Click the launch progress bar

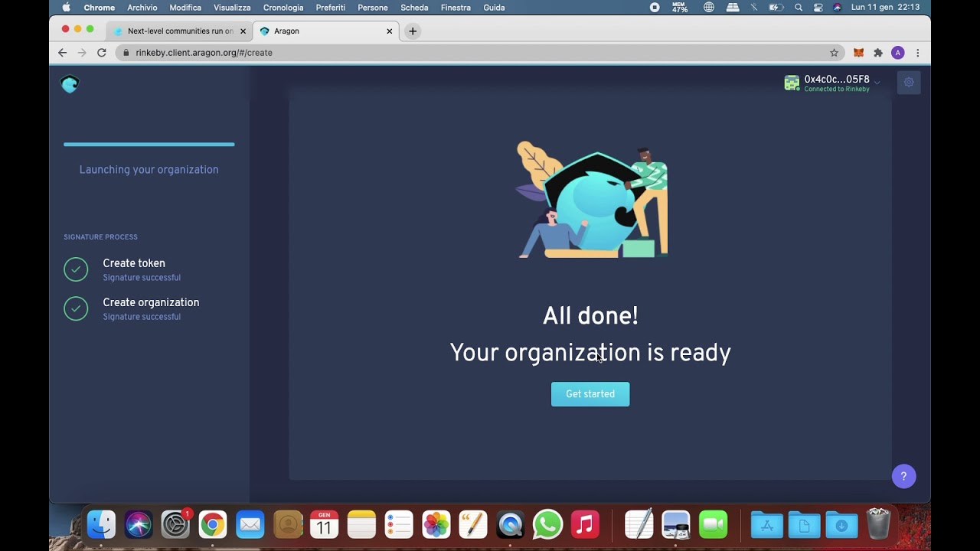[x=149, y=144]
